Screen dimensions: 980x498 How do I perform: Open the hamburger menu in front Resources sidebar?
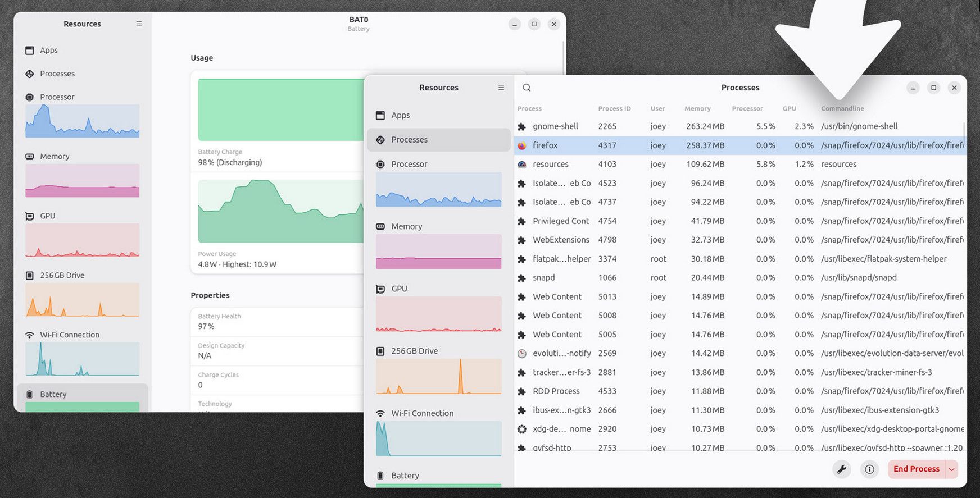click(501, 88)
